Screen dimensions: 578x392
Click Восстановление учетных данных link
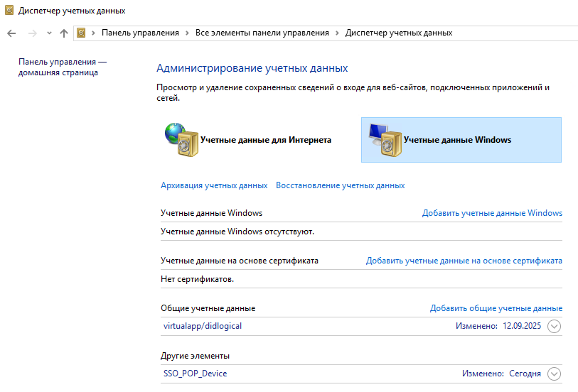point(340,185)
